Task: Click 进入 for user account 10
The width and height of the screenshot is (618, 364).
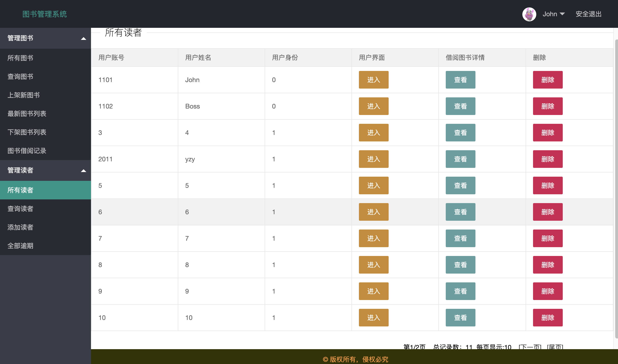Action: [x=374, y=318]
